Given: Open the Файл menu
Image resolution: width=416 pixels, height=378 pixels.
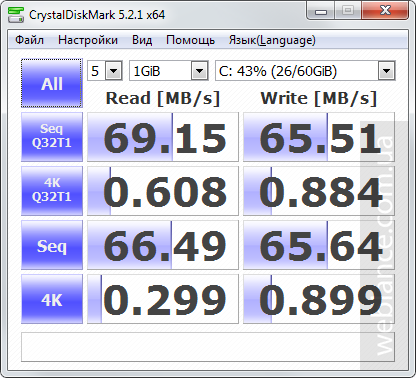Looking at the screenshot, I should coord(29,40).
